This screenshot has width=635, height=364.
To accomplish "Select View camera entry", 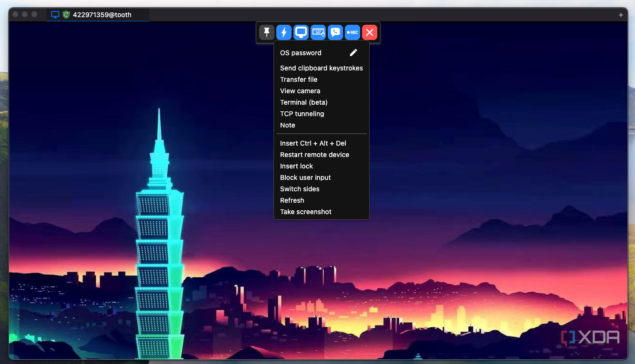I will point(300,91).
